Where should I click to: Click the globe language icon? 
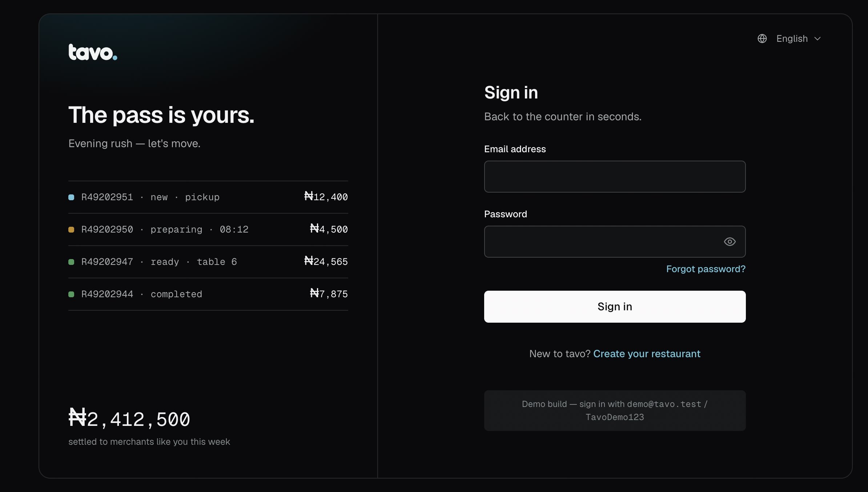[762, 39]
